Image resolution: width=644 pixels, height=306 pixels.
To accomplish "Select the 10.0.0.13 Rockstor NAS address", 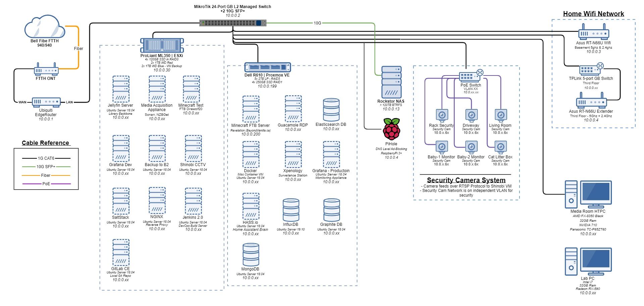I will 391,109.
